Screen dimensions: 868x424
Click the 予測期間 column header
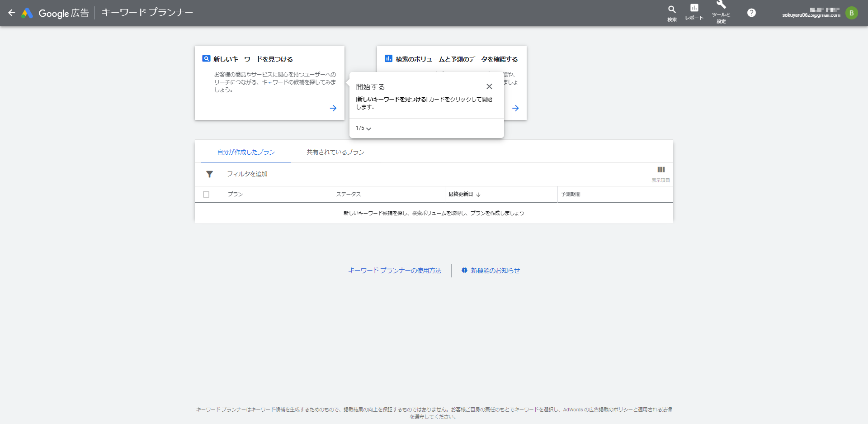[x=571, y=194]
